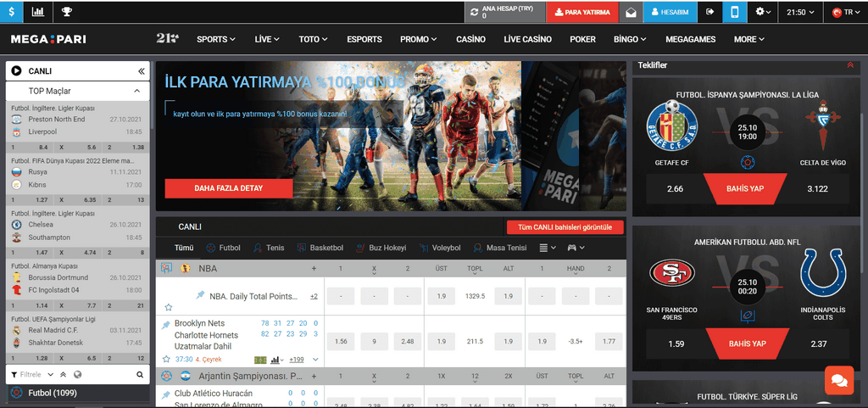Open SPORTS dropdown menu
The width and height of the screenshot is (868, 408).
point(216,39)
